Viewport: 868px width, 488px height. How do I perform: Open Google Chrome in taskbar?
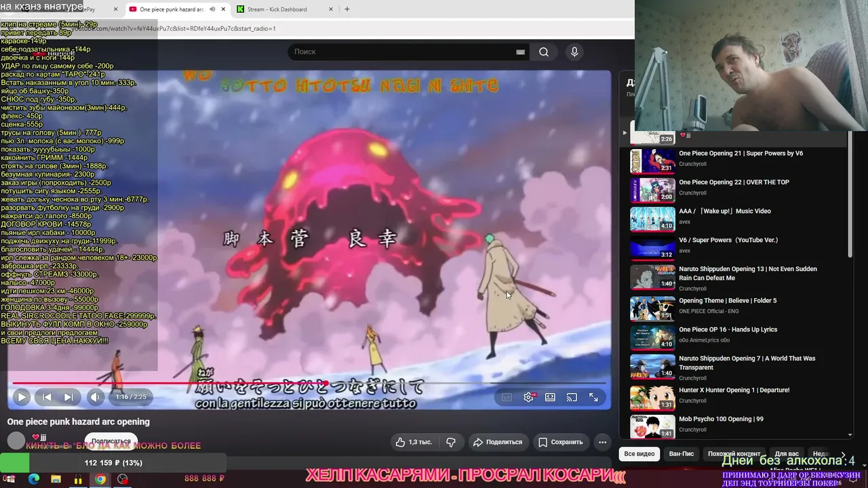click(x=100, y=479)
